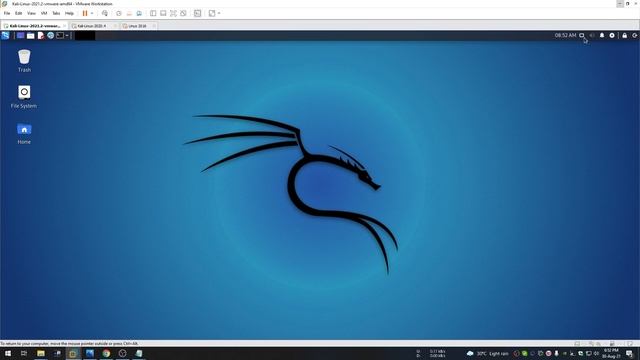Select the Trash desktop icon
640x360 pixels.
click(24, 60)
